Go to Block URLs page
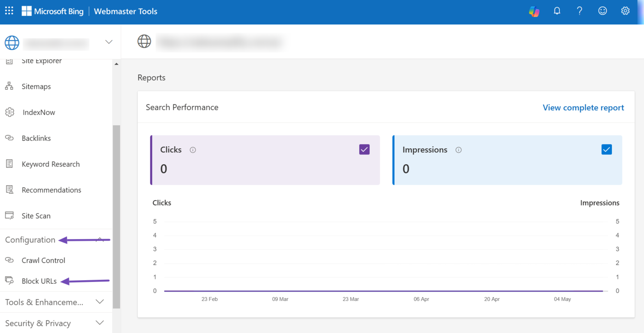The width and height of the screenshot is (644, 333). [39, 281]
